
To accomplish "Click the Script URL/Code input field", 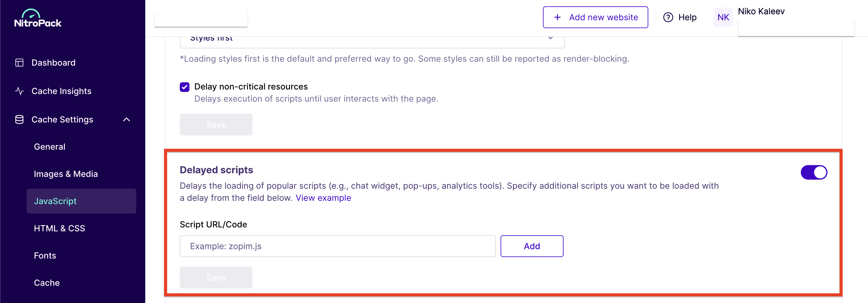I will [337, 246].
